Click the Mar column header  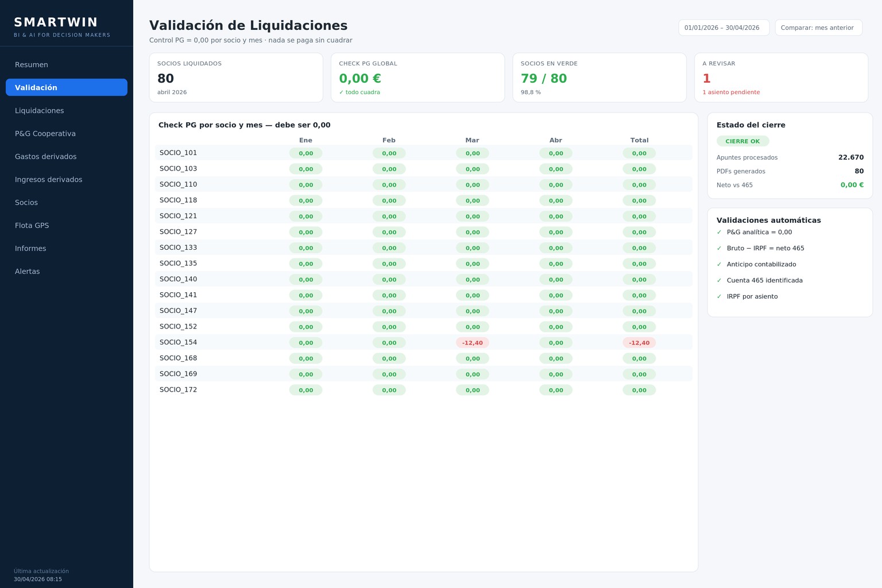click(472, 140)
